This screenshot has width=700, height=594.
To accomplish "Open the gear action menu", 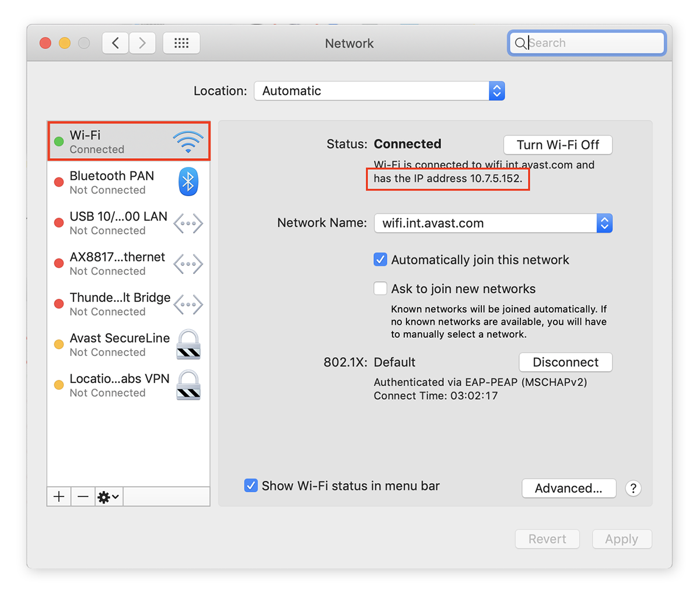I will pyautogui.click(x=108, y=497).
